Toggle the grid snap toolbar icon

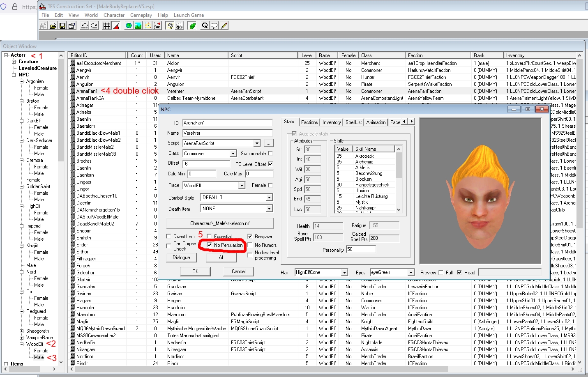point(106,25)
